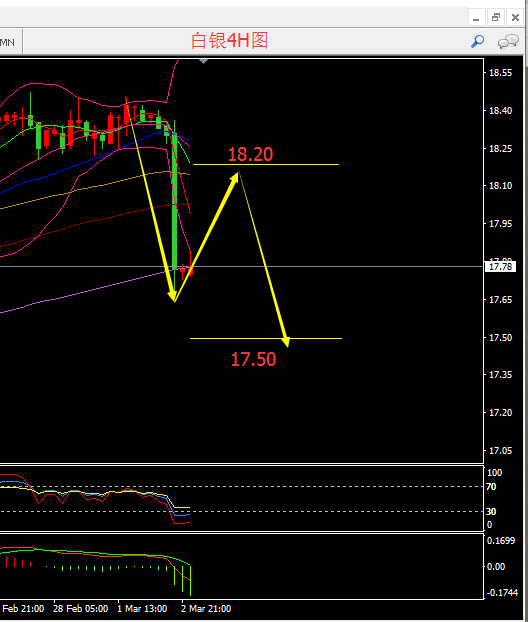Open the chat bubbles icon

click(x=508, y=41)
